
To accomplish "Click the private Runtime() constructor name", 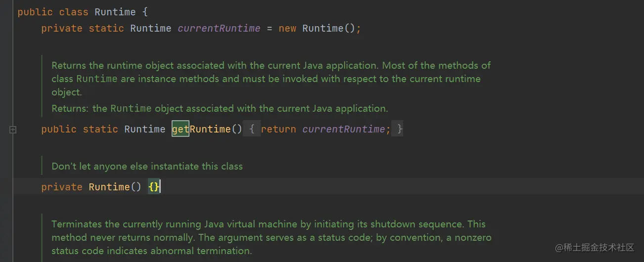I will 109,187.
